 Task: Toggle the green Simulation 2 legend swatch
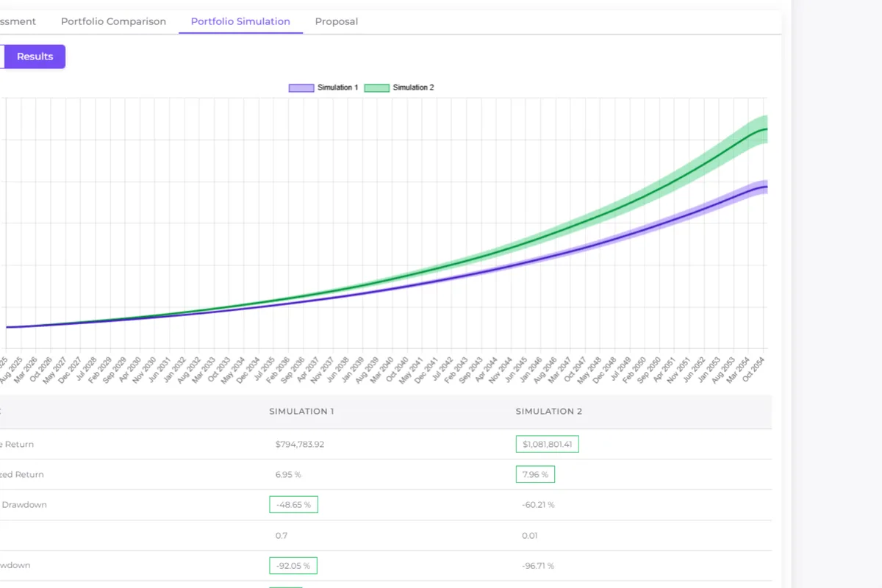pos(376,87)
